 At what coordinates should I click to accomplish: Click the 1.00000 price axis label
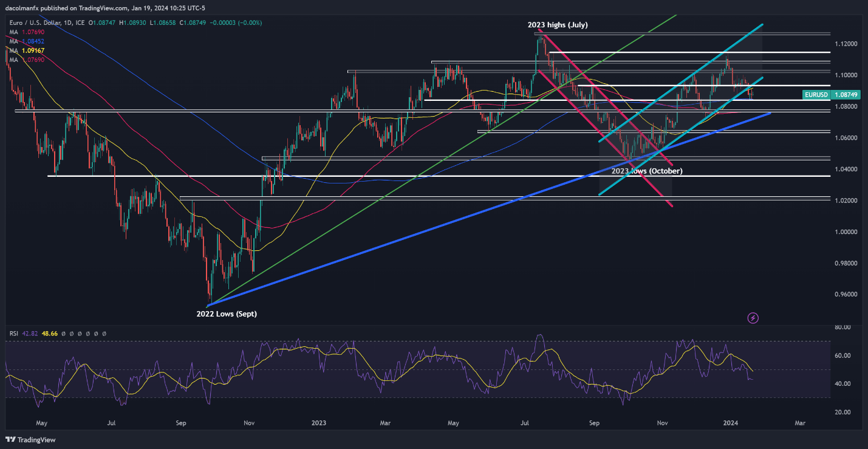pyautogui.click(x=846, y=232)
